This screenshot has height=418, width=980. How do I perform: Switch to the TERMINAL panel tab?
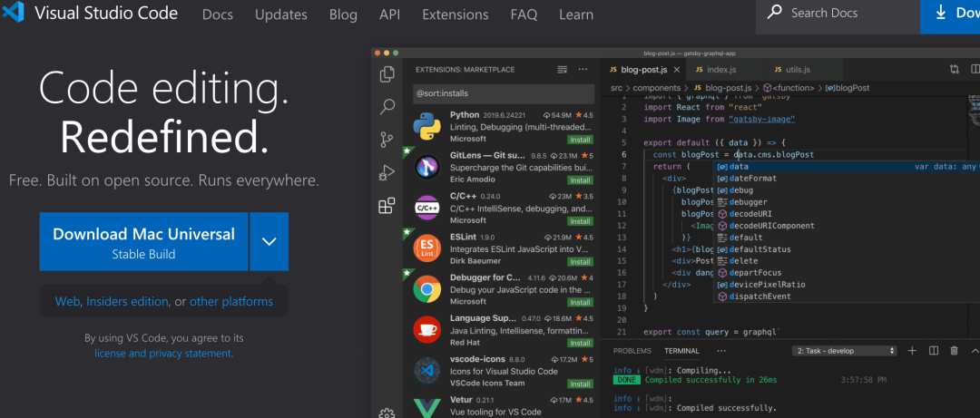click(x=681, y=351)
